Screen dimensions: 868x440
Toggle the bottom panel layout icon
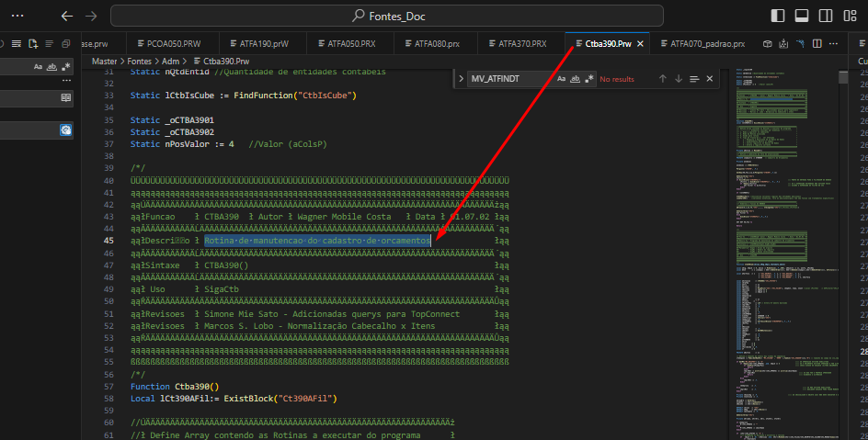(x=802, y=16)
